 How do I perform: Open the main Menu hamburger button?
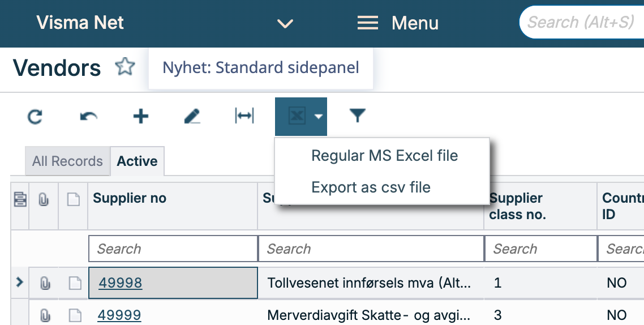click(398, 23)
